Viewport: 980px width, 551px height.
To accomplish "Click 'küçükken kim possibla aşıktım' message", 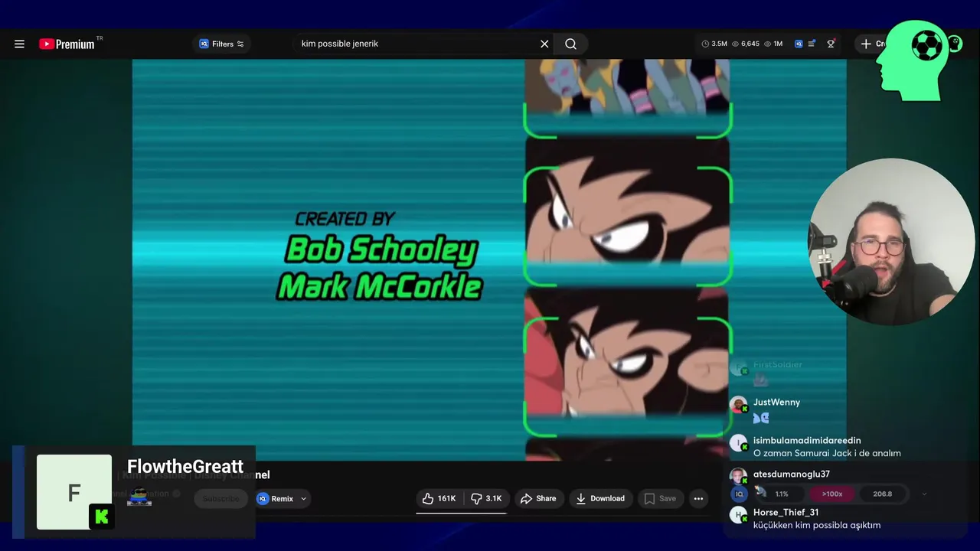I will tap(817, 525).
